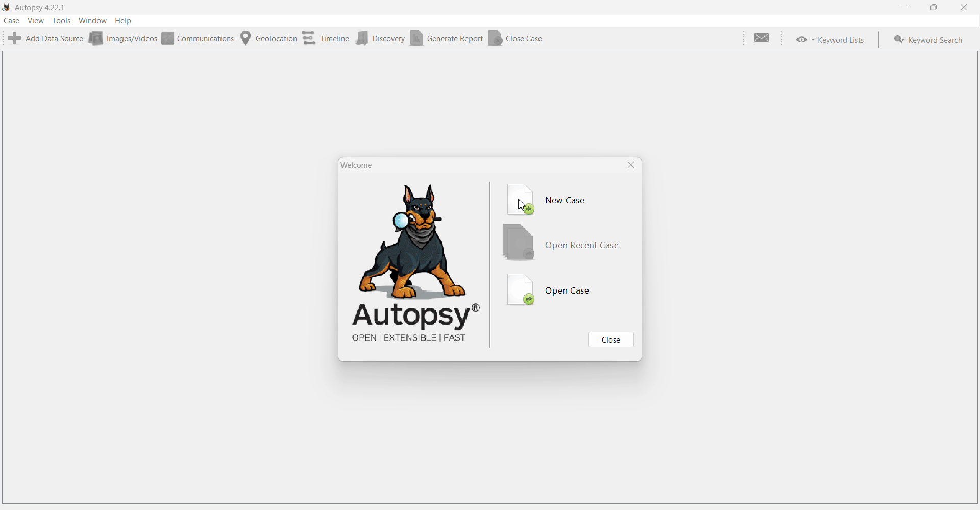Launch the Timeline viewer
The width and height of the screenshot is (980, 510).
click(326, 39)
